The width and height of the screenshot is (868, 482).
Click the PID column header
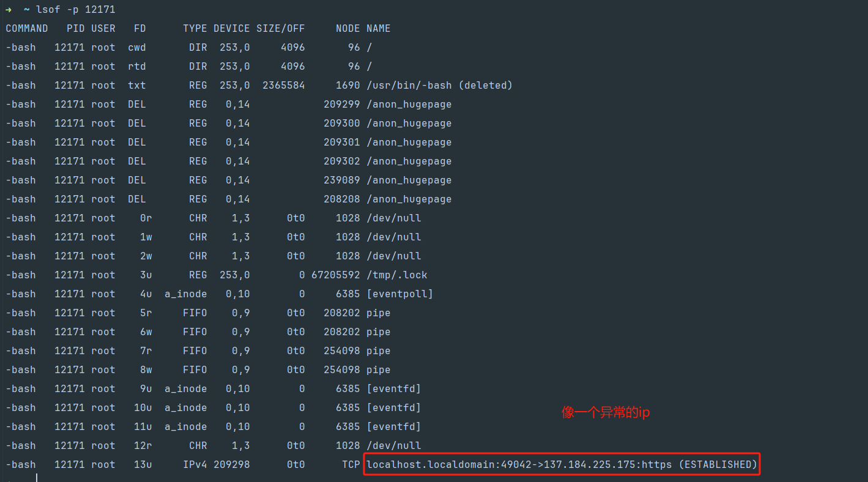(x=76, y=29)
